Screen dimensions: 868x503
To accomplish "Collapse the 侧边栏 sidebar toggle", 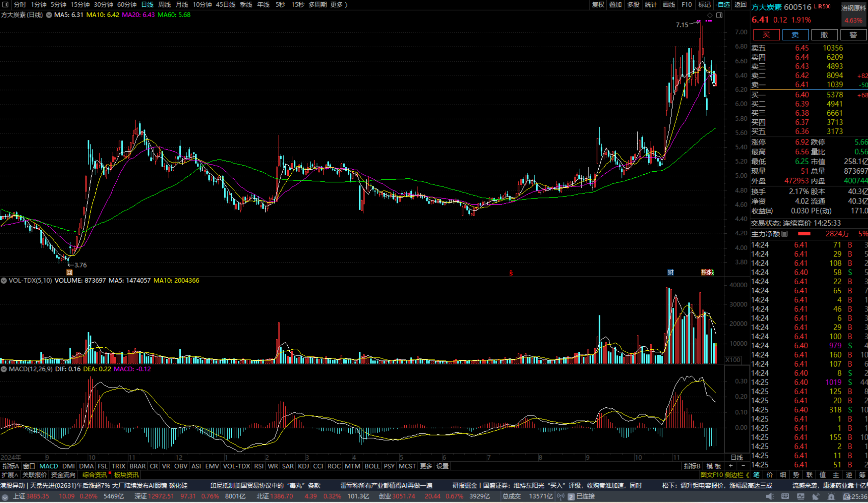I will pyautogui.click(x=737, y=475).
